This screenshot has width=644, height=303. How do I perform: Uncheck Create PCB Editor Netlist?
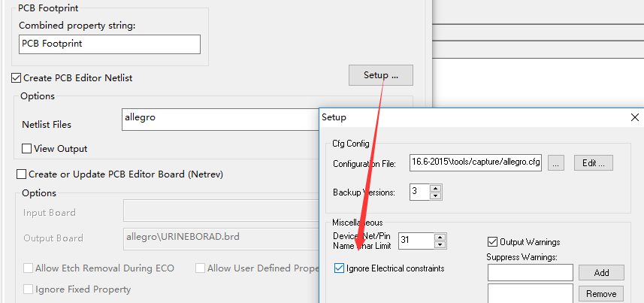tap(17, 77)
